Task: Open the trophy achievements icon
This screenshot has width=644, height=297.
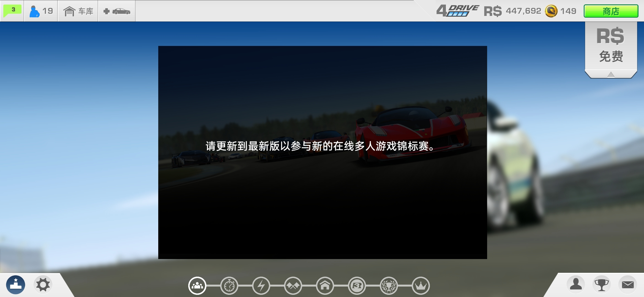Action: pos(602,284)
